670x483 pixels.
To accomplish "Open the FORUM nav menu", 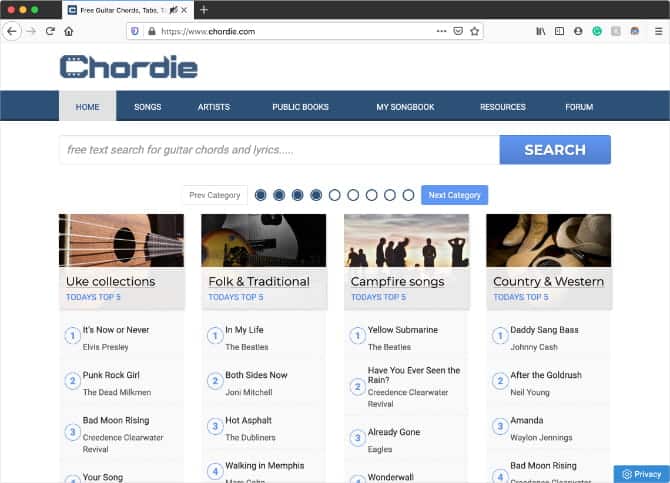I will point(579,107).
